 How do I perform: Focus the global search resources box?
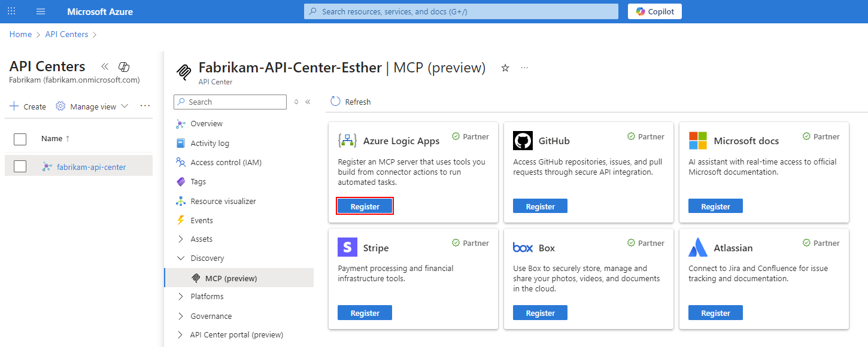tap(461, 11)
